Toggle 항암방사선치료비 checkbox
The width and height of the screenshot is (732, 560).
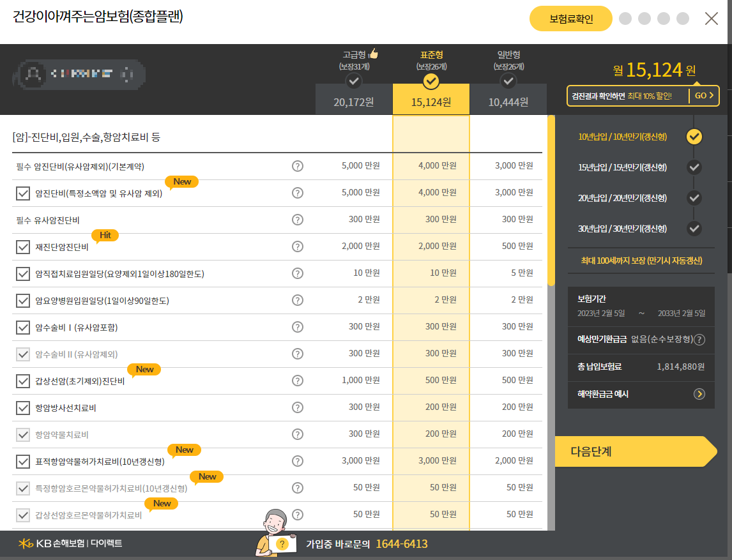(x=23, y=408)
